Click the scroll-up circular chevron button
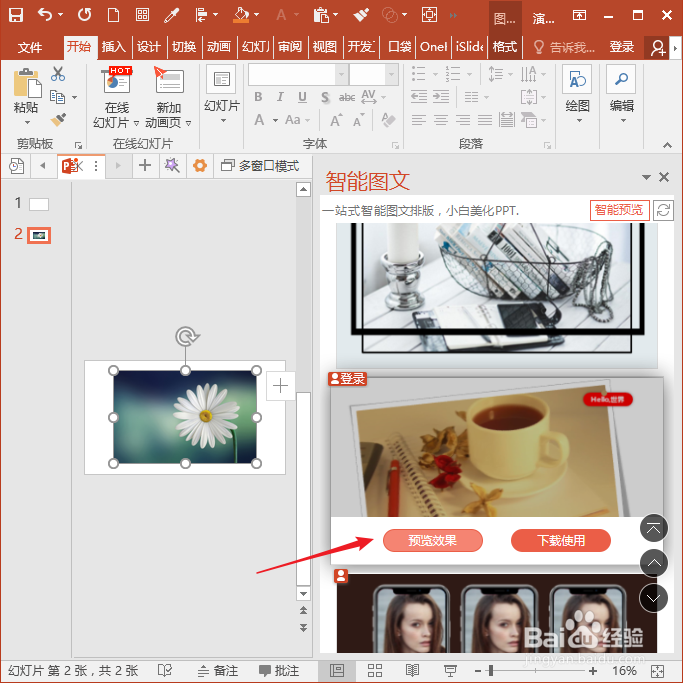Viewport: 683px width, 683px height. pos(653,563)
